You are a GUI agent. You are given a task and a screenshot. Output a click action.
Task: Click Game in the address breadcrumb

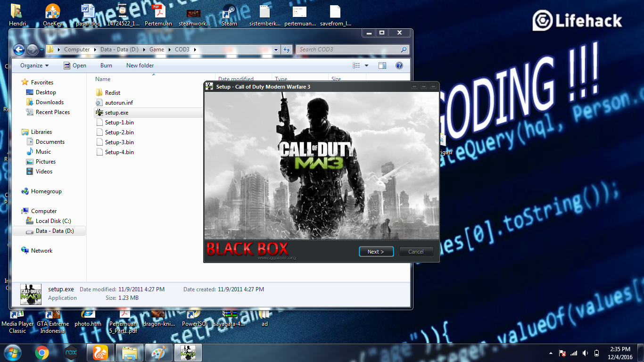(157, 49)
